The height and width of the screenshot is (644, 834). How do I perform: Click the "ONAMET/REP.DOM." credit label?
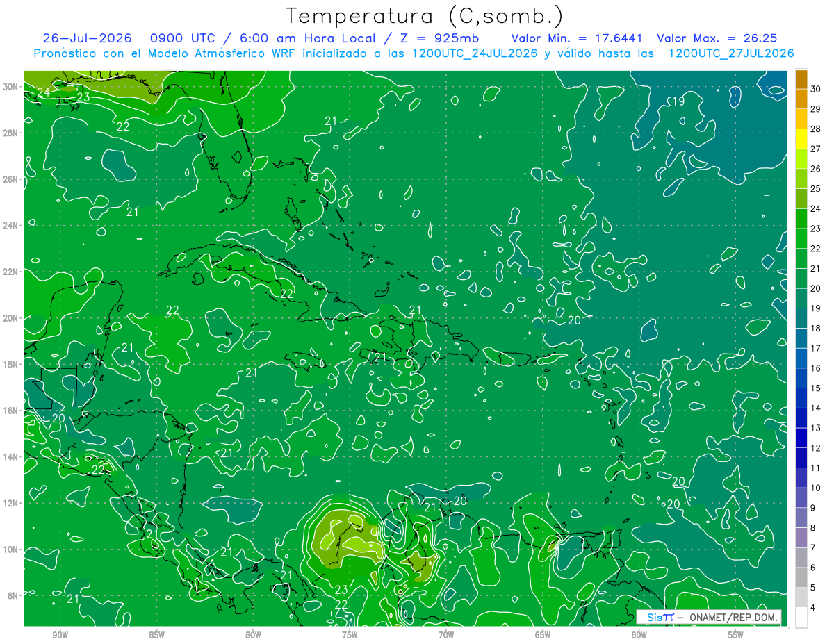click(735, 618)
